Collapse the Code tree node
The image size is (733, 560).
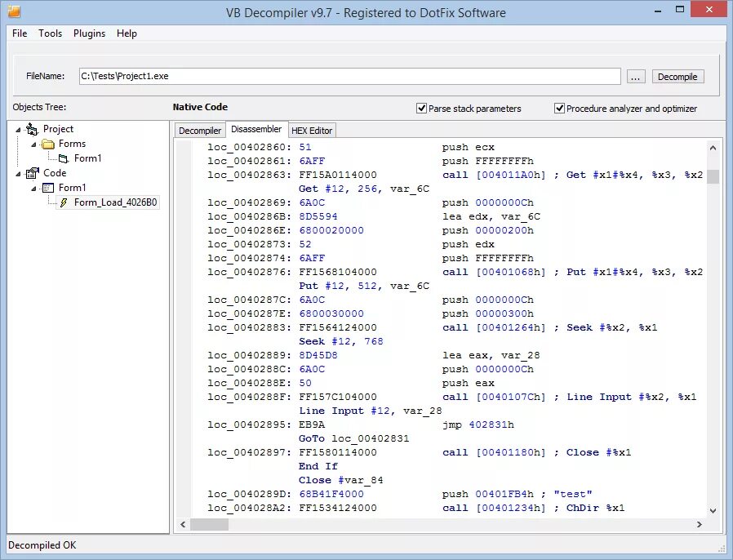pos(18,174)
